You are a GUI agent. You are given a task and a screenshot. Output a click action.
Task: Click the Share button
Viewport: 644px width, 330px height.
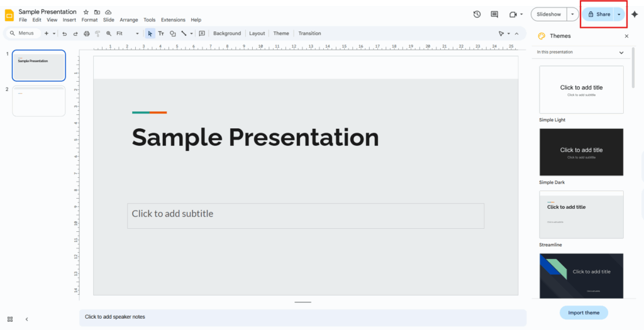click(598, 14)
